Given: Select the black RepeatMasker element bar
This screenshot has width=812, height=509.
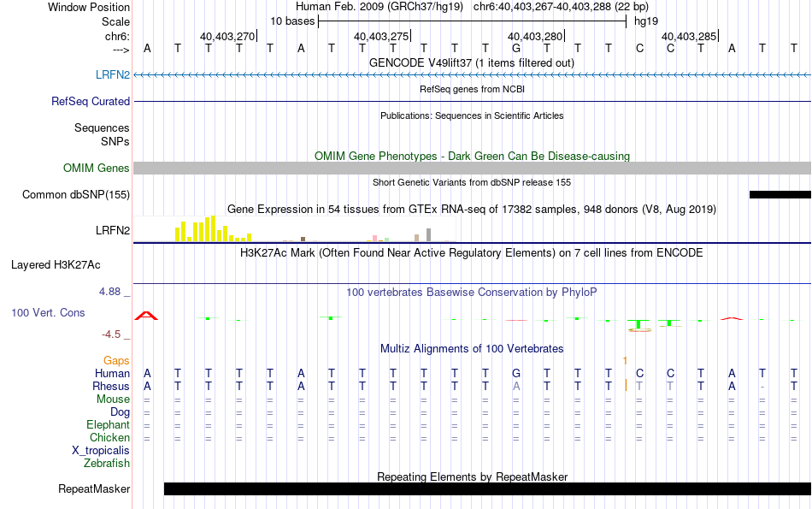Looking at the screenshot, I should pyautogui.click(x=487, y=488).
